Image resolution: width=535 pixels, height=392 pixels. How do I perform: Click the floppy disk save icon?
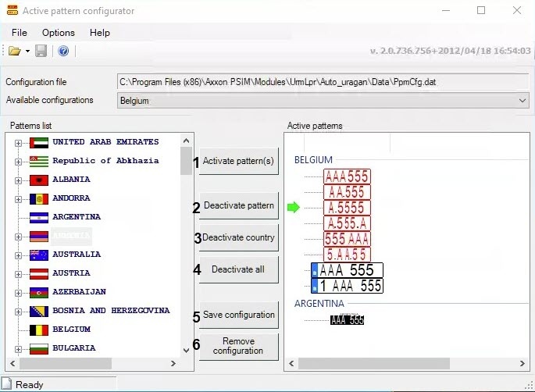41,52
